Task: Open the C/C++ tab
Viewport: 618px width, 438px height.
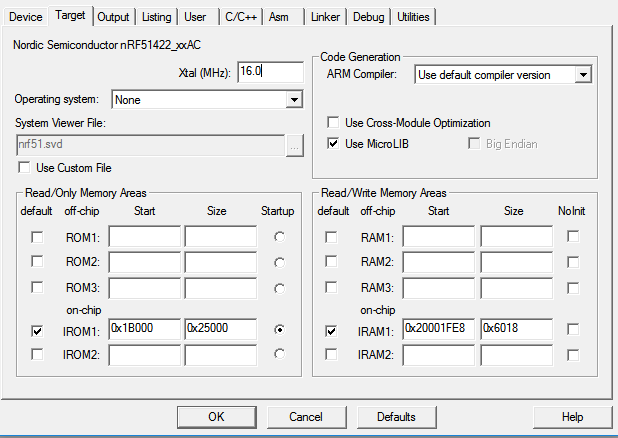Action: (x=241, y=17)
